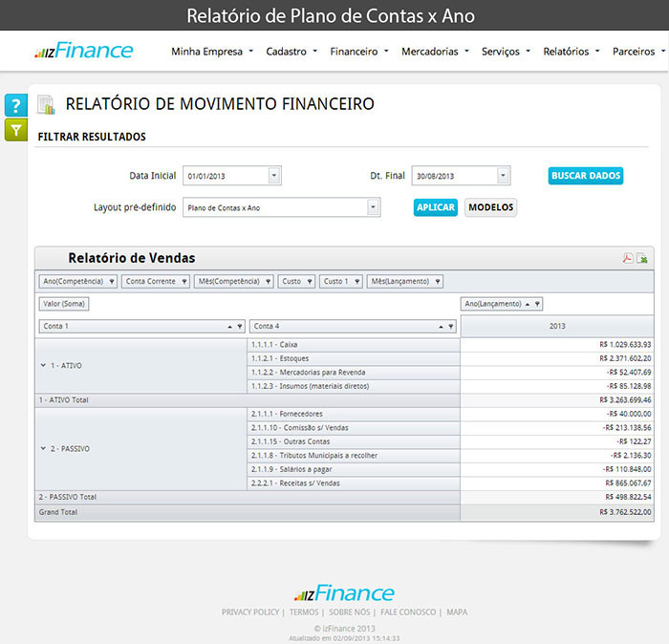Open Layout pré-definido dropdown arrow
This screenshot has height=644, width=669.
click(373, 207)
